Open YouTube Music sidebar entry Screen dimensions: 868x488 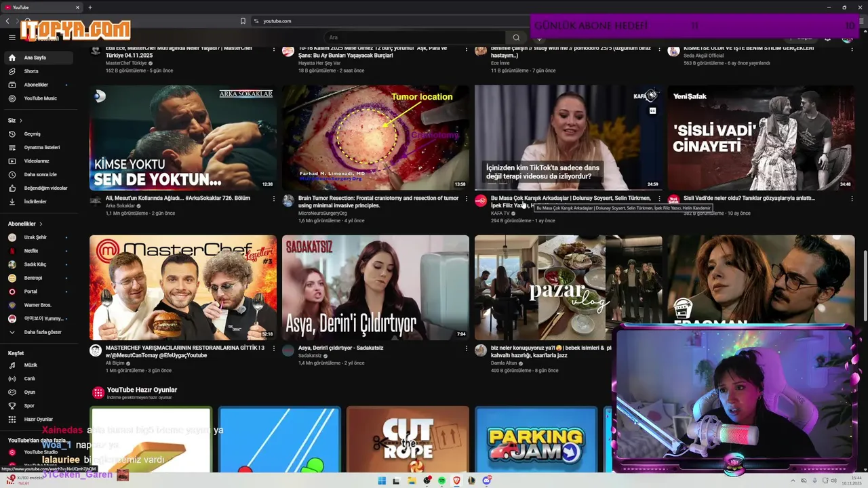(38, 98)
